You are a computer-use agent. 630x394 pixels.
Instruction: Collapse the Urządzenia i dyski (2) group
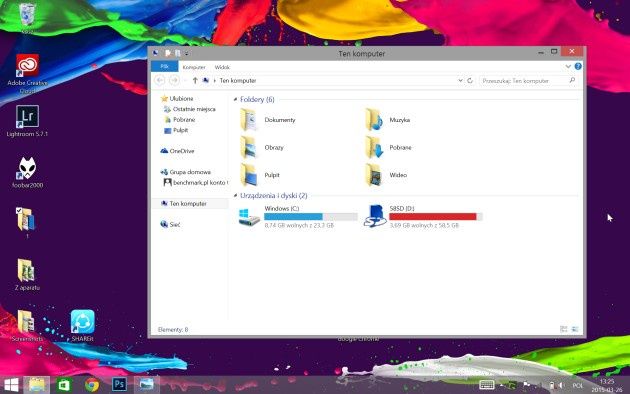(235, 196)
